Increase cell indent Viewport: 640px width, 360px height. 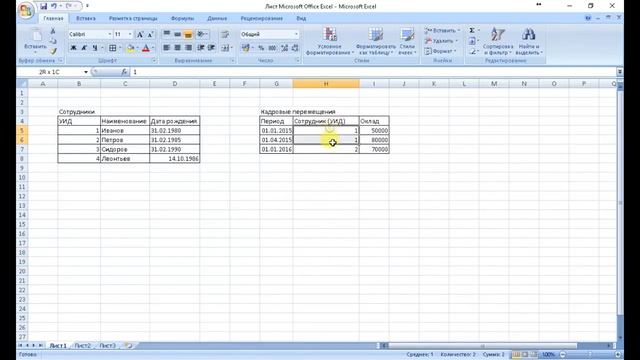[211, 48]
